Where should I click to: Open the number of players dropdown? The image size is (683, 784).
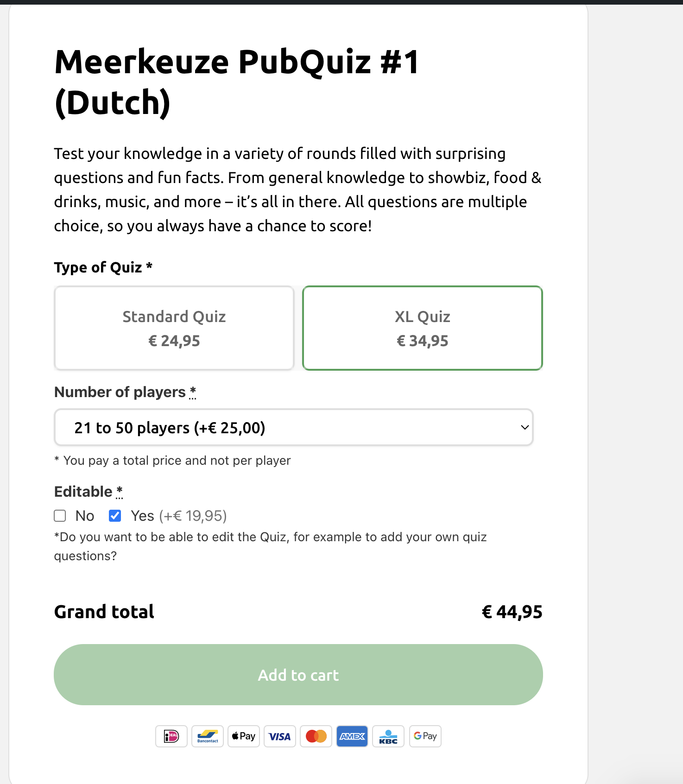294,427
